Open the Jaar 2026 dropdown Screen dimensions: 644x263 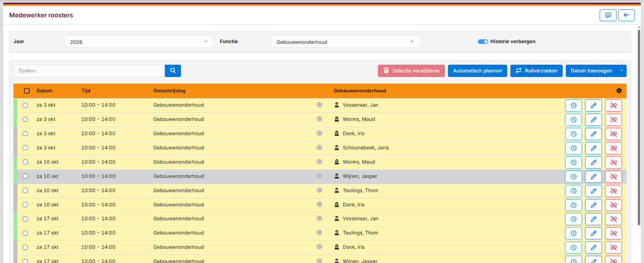[x=139, y=41]
